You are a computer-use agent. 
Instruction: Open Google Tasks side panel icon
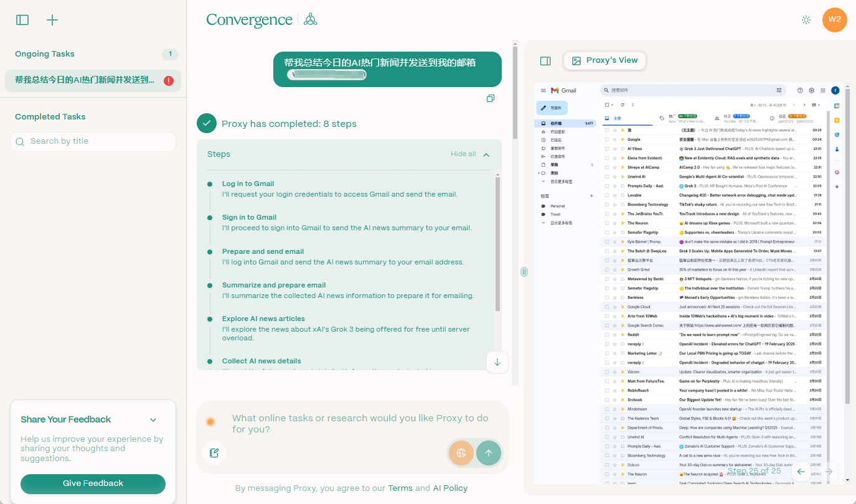coord(837,134)
